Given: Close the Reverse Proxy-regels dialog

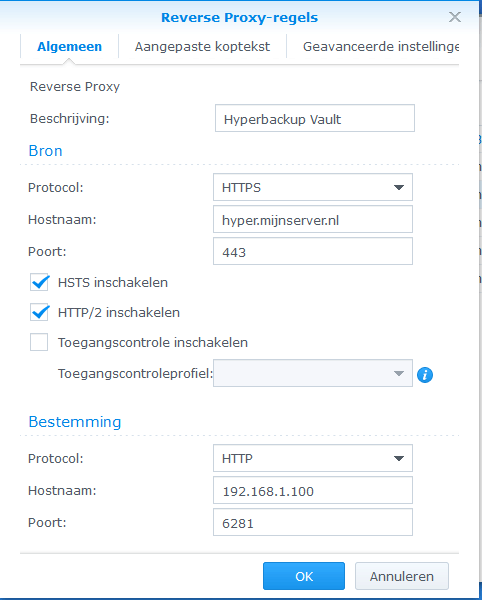Looking at the screenshot, I should [x=454, y=17].
